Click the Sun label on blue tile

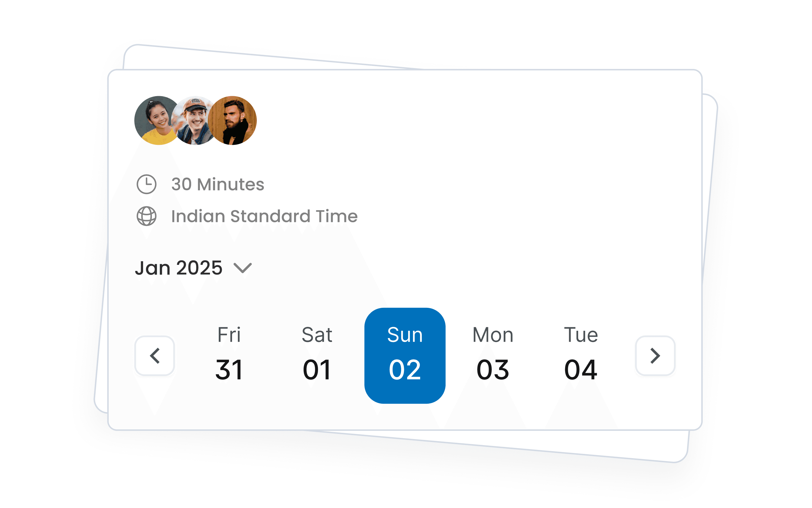pos(405,335)
